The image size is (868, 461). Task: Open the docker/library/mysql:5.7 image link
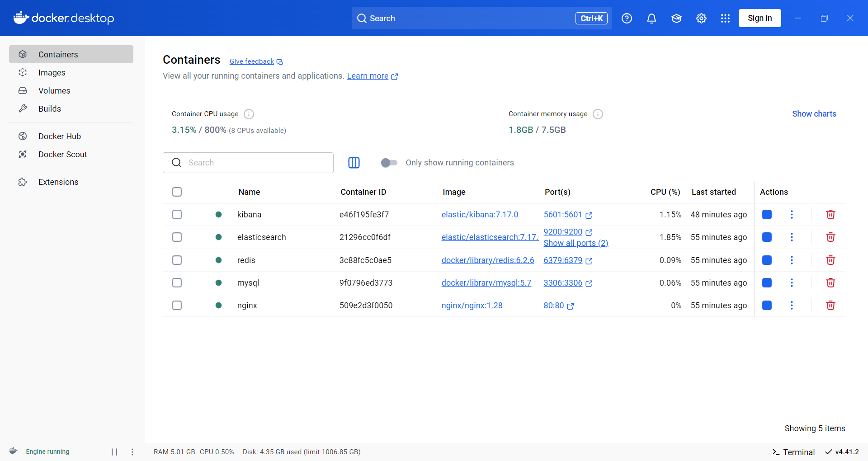486,283
